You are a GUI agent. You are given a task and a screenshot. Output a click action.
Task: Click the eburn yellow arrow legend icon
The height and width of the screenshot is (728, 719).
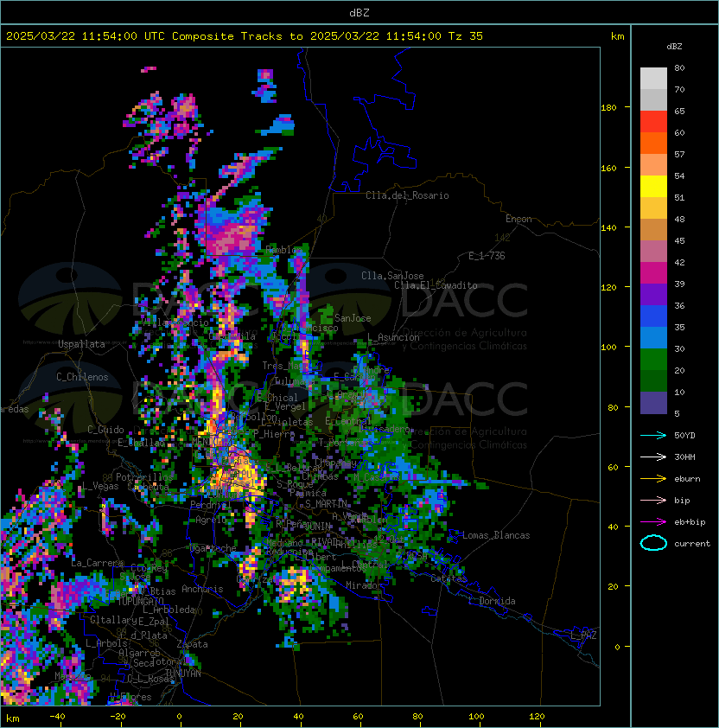[x=653, y=479]
